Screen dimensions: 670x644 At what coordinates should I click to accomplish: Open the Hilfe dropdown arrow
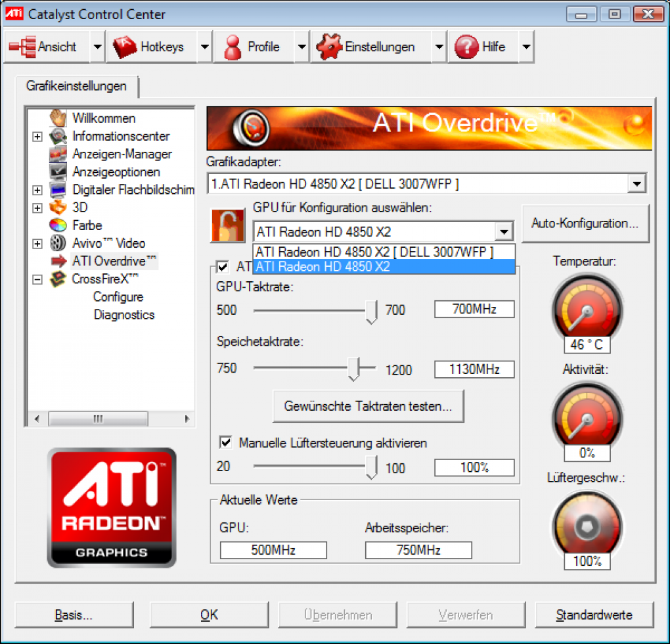point(526,47)
